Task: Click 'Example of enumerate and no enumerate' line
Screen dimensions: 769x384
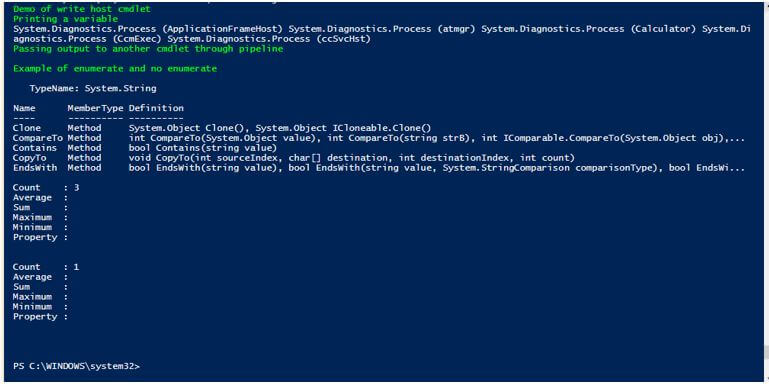Action: (x=115, y=69)
